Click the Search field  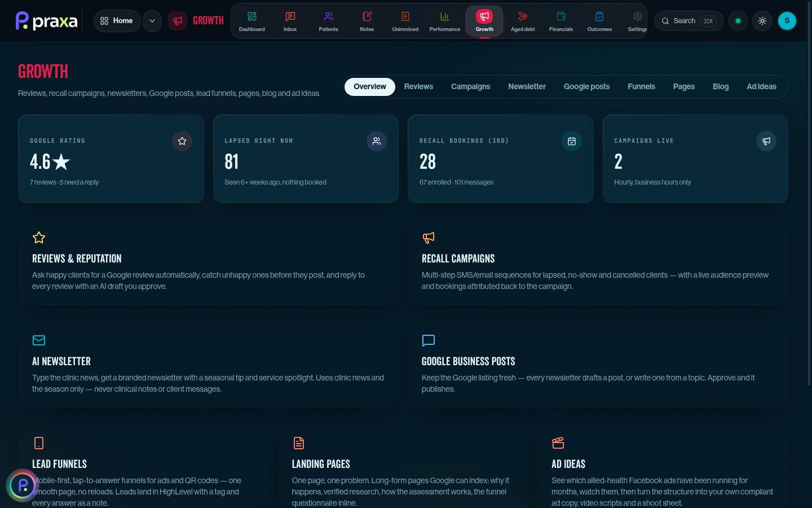click(689, 21)
